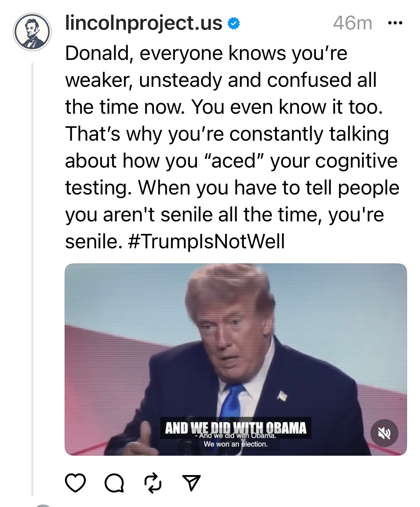Click the 46m post timestamp
The width and height of the screenshot is (420, 507).
[x=352, y=23]
